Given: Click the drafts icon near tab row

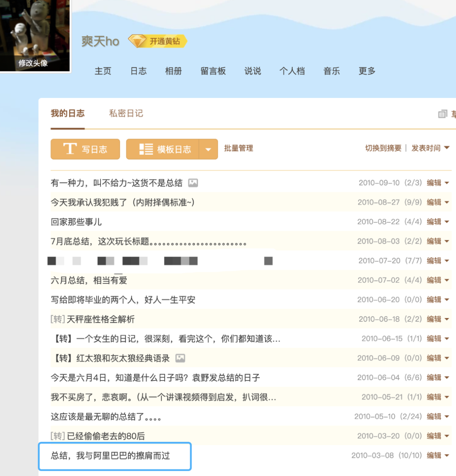Looking at the screenshot, I should click(x=442, y=114).
